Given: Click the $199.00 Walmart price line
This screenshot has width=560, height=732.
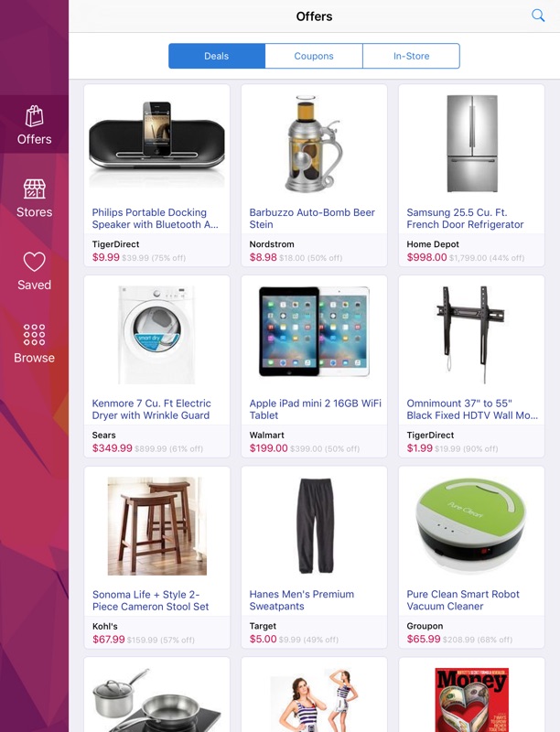Looking at the screenshot, I should [x=305, y=448].
